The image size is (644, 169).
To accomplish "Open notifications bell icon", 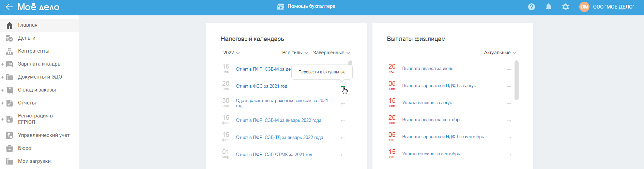I will [x=549, y=7].
